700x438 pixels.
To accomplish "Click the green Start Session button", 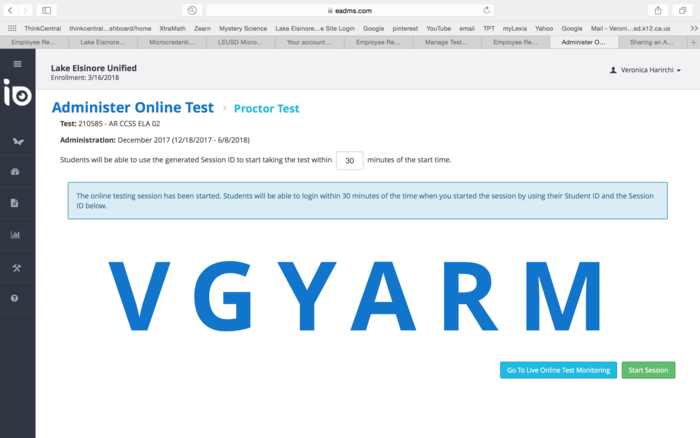I will click(x=648, y=370).
